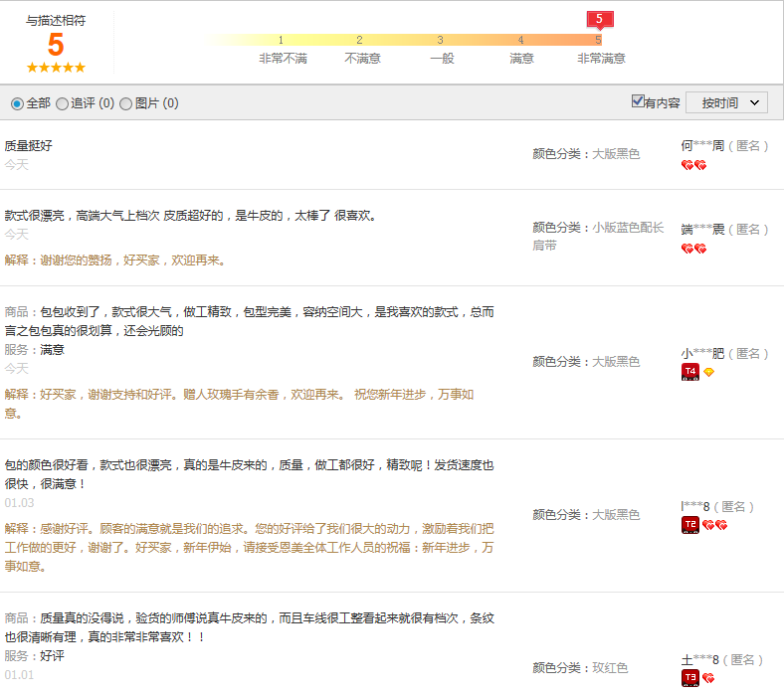Click the 一般 scale label
The width and height of the screenshot is (784, 694).
[442, 59]
